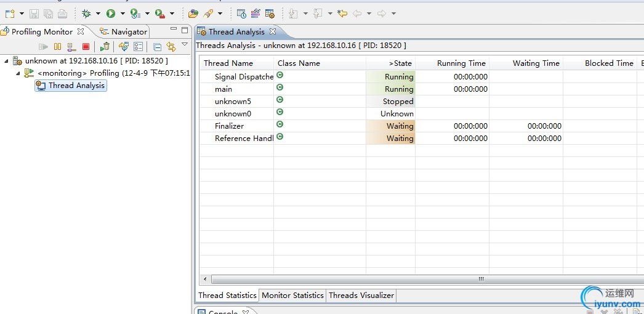Open the New wizard dropdown arrow
The width and height of the screenshot is (644, 314).
[22, 14]
